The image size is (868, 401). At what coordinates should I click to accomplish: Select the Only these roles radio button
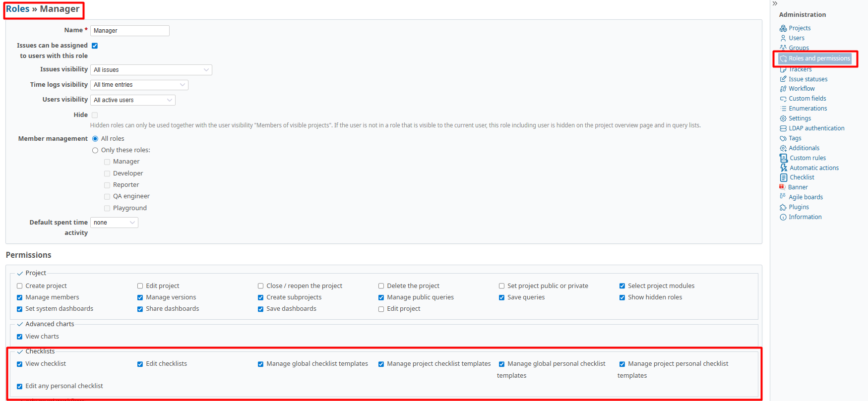click(x=95, y=150)
